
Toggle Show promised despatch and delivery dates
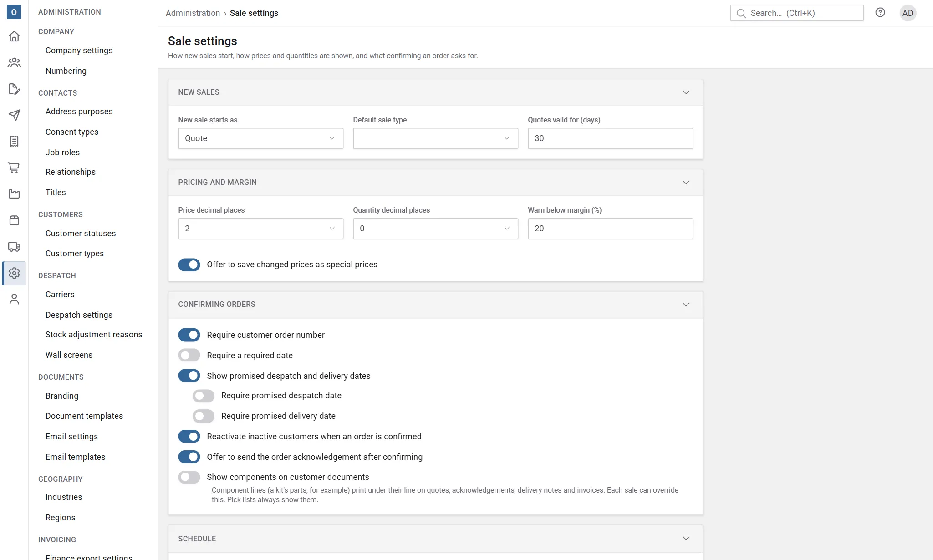pos(189,376)
